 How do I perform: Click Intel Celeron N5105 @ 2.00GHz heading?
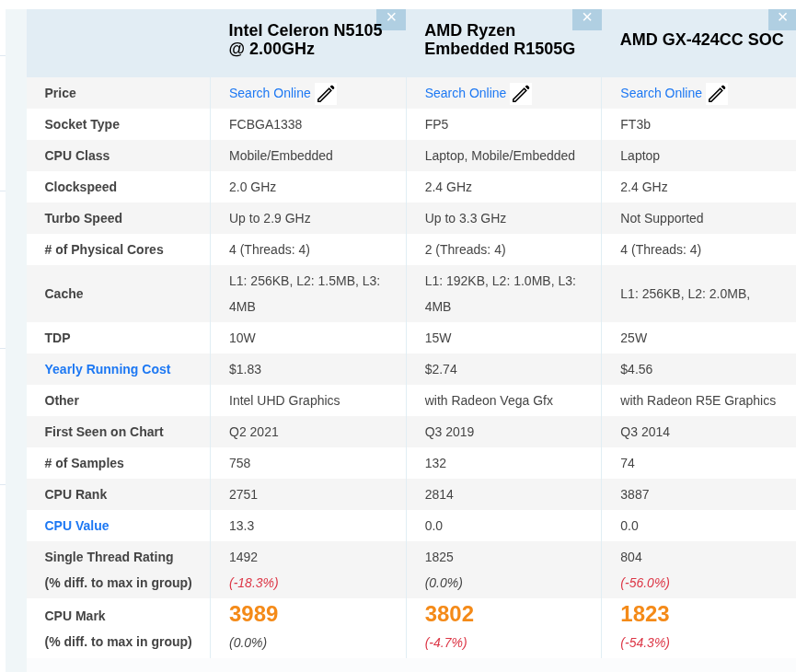(306, 40)
